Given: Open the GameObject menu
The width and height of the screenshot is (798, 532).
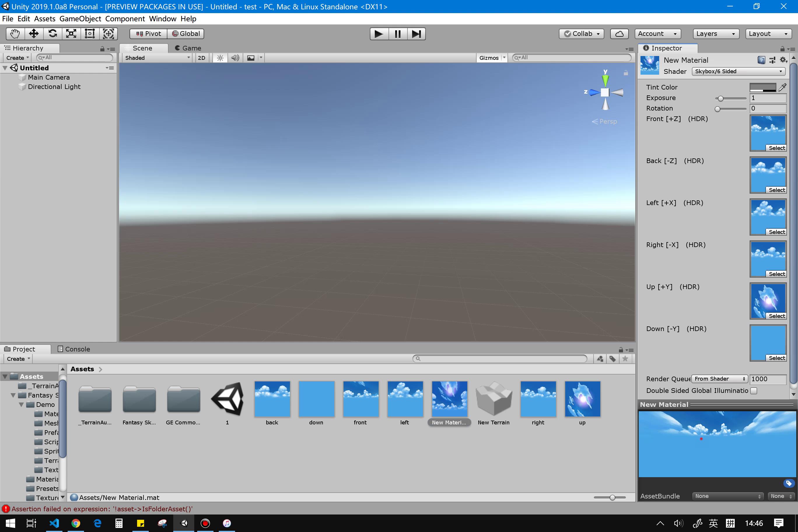Looking at the screenshot, I should pyautogui.click(x=80, y=19).
